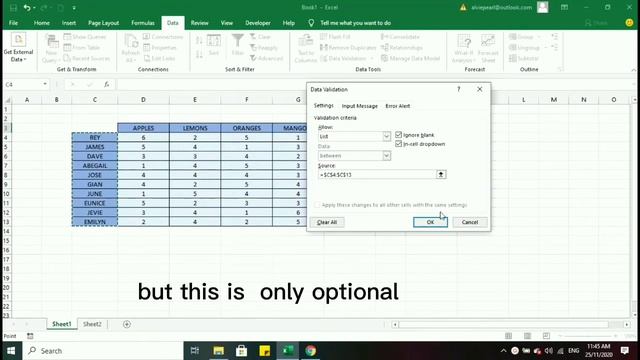Switch to the Review ribbon tab
Image resolution: width=640 pixels, height=360 pixels.
tap(200, 23)
